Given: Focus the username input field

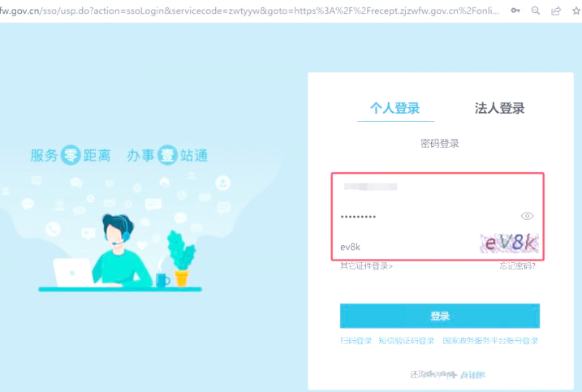Looking at the screenshot, I should coord(438,187).
